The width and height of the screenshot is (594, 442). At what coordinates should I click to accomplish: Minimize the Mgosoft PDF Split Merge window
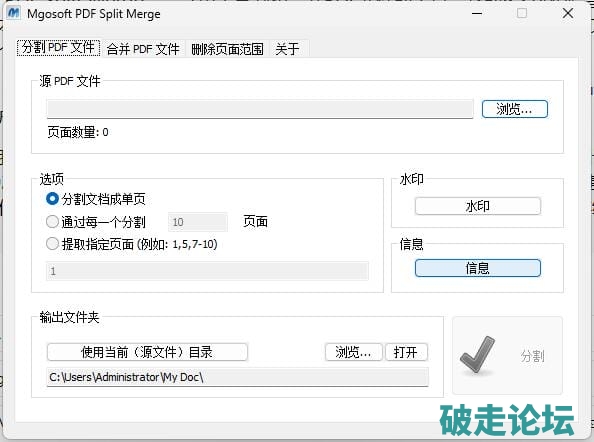point(477,13)
